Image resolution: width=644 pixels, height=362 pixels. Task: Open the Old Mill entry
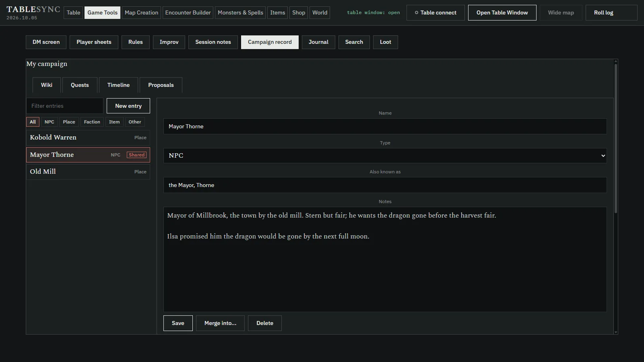pyautogui.click(x=88, y=172)
